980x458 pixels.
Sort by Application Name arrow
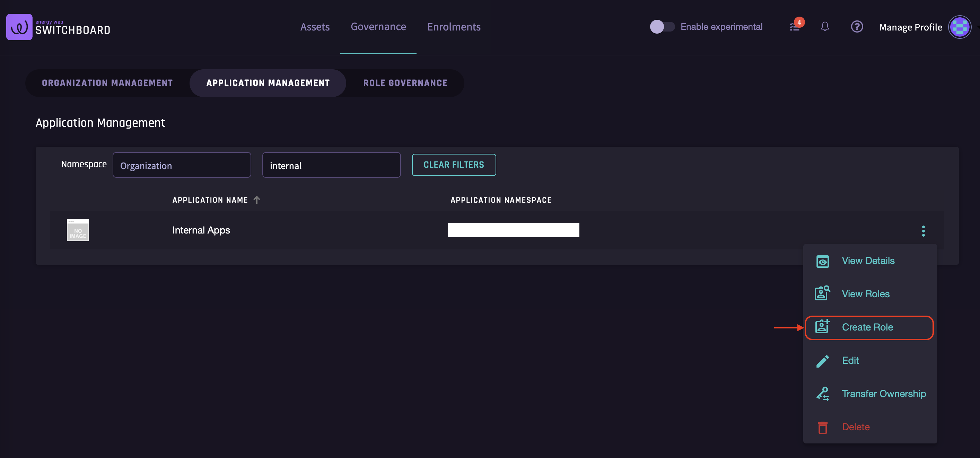point(257,200)
